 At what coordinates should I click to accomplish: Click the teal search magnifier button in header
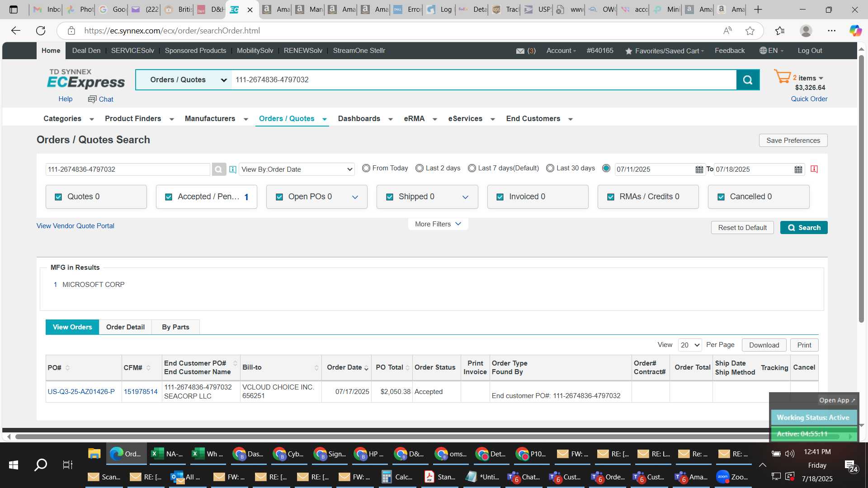coord(748,80)
